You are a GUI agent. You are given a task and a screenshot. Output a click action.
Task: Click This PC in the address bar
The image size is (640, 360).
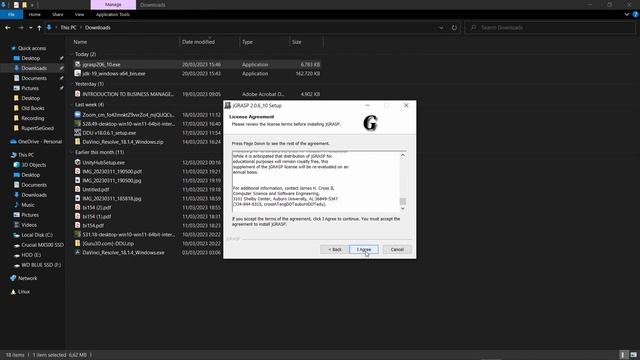68,28
